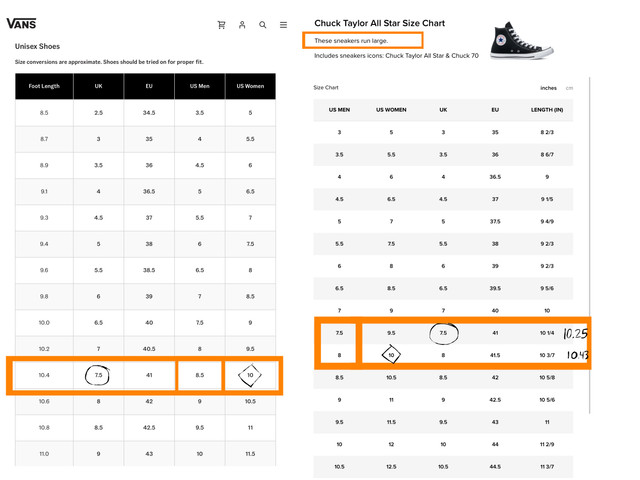Click the LENGTH (IN) column header
The image size is (640, 480).
(547, 110)
